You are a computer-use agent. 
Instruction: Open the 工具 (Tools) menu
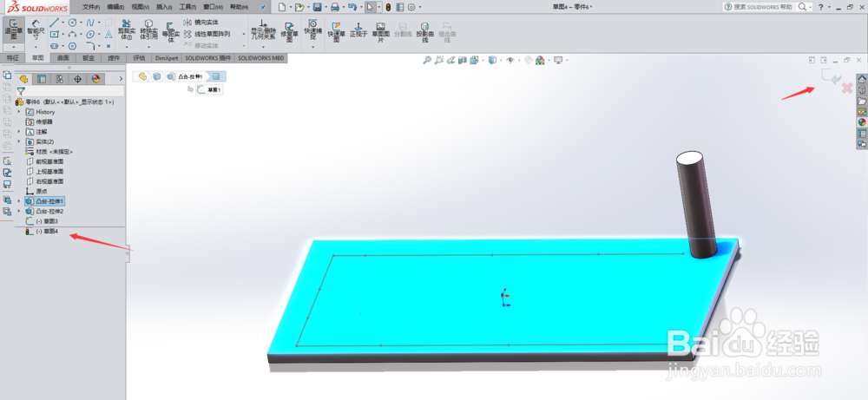pos(188,7)
